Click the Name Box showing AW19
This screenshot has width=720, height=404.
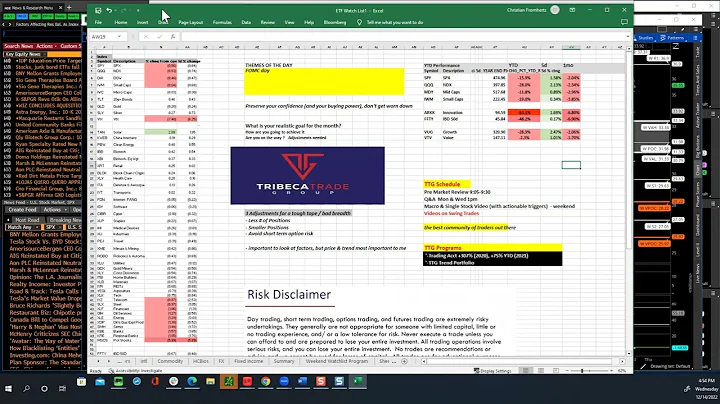(x=103, y=37)
